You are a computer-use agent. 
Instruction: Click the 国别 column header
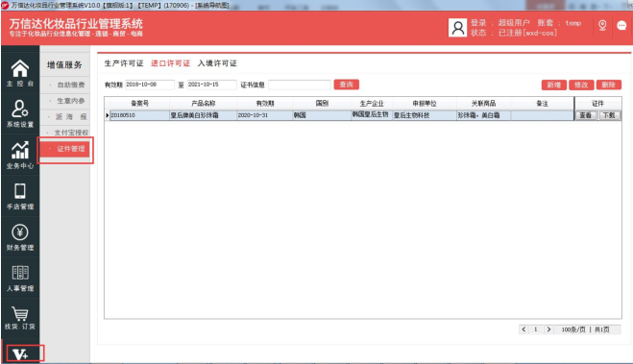pos(322,104)
